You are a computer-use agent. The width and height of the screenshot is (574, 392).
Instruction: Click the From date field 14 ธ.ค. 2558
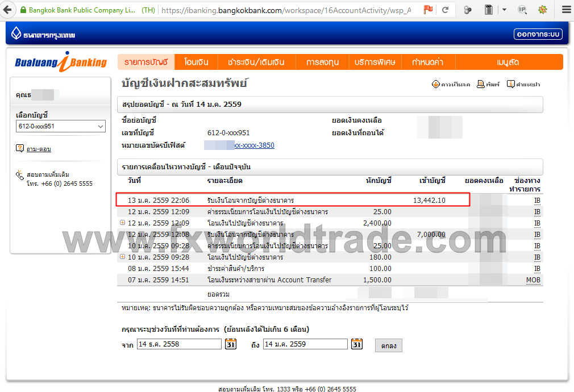(x=180, y=344)
